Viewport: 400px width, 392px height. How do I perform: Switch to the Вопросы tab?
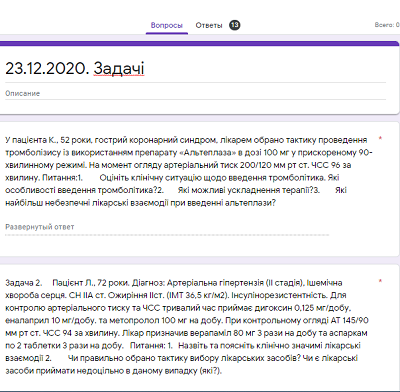(167, 25)
